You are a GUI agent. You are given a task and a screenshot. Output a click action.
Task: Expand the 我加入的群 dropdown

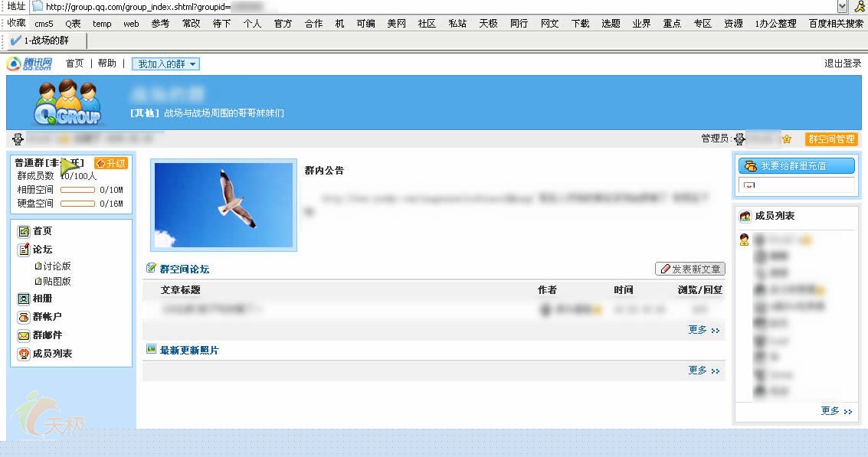[x=165, y=64]
